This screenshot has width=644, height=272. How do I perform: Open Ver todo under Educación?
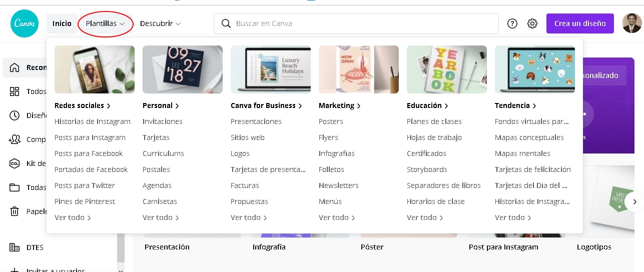tap(424, 217)
